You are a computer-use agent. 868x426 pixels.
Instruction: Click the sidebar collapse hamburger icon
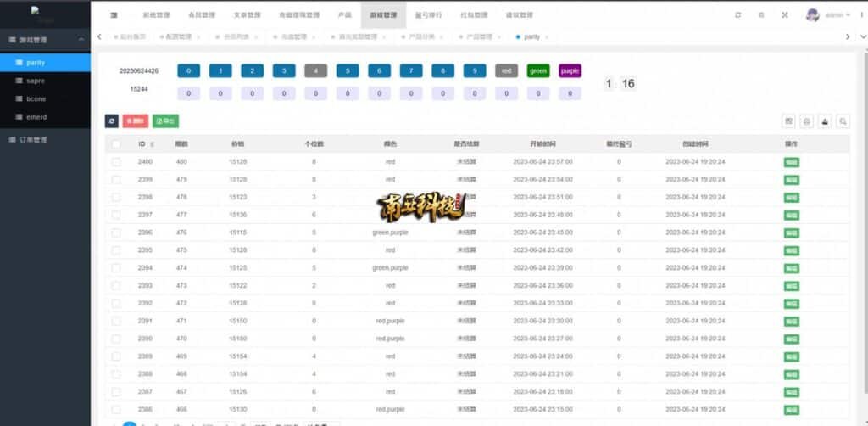click(x=114, y=14)
